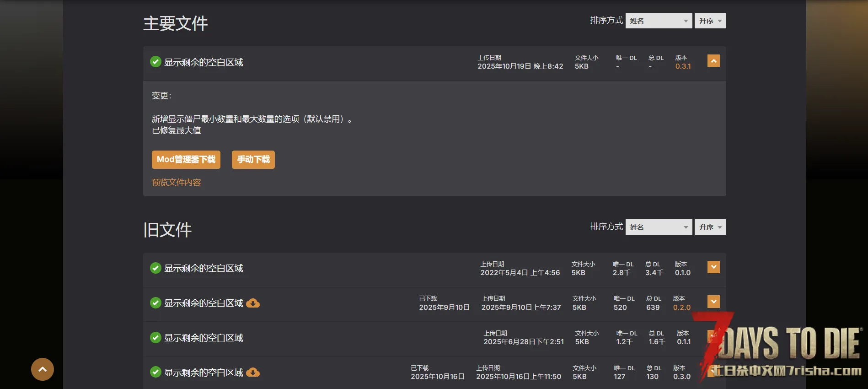Click cloud download icon on version 0.3.0 file
The width and height of the screenshot is (868, 389).
[x=253, y=373]
